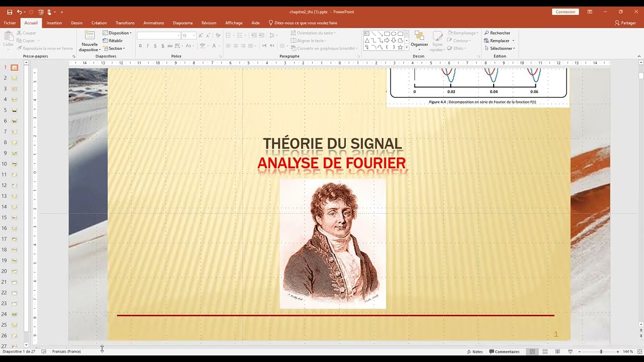Viewport: 644px width, 362px height.
Task: Click the Rechercher magnifier tool
Action: [x=498, y=33]
